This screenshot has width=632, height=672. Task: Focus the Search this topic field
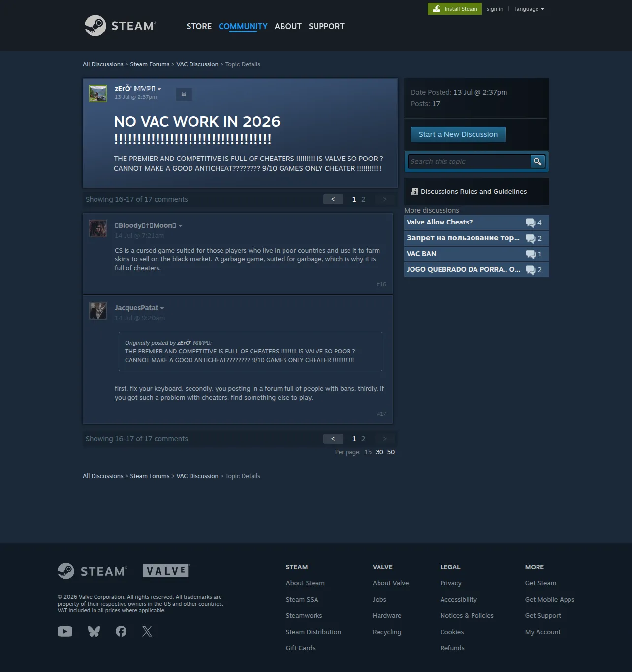[x=469, y=161]
